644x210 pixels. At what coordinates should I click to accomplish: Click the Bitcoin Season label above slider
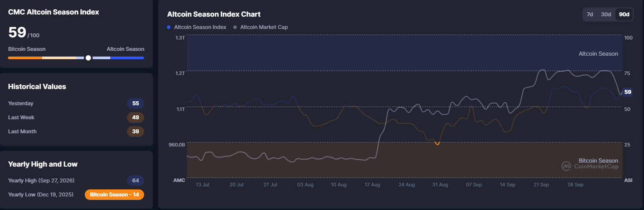(27, 49)
